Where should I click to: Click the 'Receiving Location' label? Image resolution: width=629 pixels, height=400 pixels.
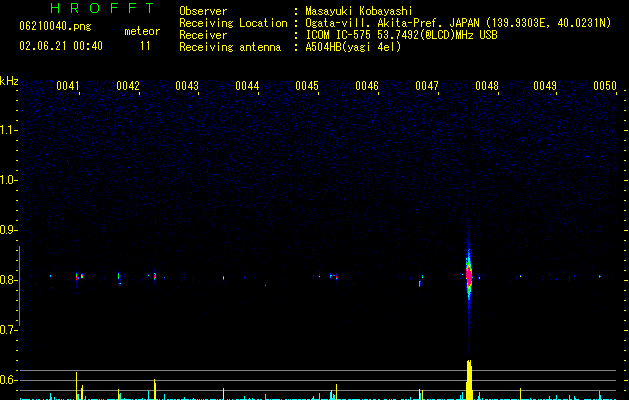pyautogui.click(x=233, y=23)
